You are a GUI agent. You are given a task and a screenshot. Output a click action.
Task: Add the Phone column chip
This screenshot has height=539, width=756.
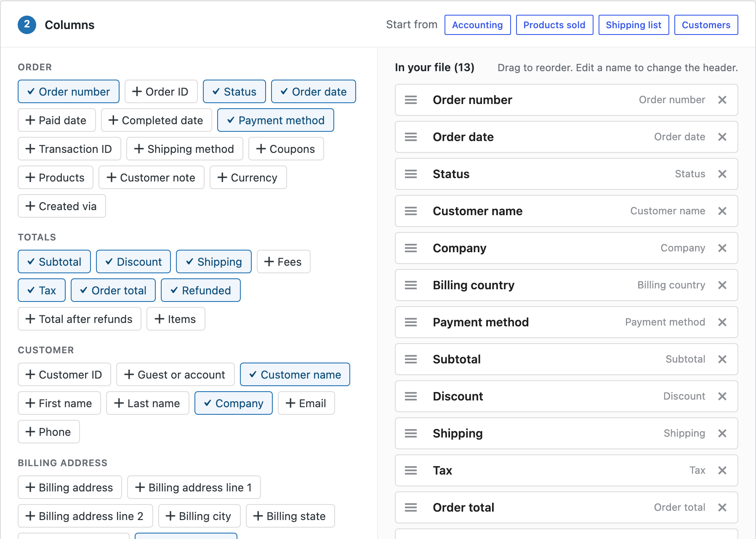pyautogui.click(x=49, y=432)
